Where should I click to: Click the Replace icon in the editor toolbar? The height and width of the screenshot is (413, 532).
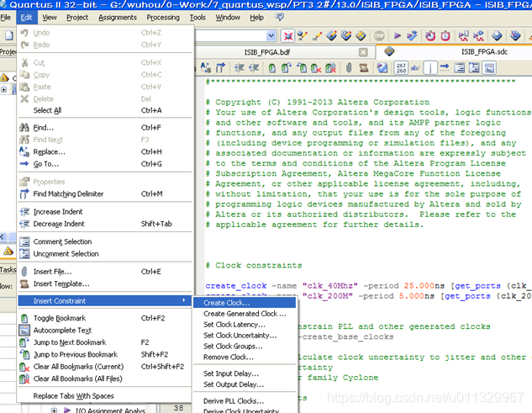click(x=206, y=68)
